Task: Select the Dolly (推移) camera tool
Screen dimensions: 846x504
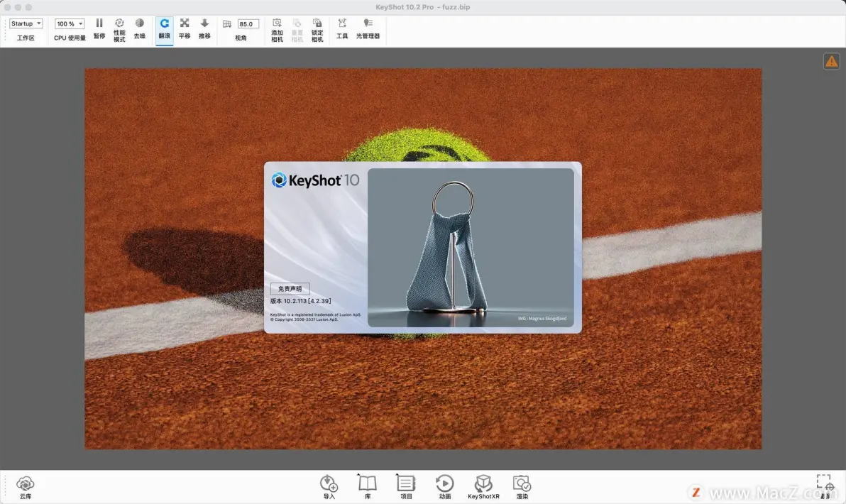Action: pos(204,28)
